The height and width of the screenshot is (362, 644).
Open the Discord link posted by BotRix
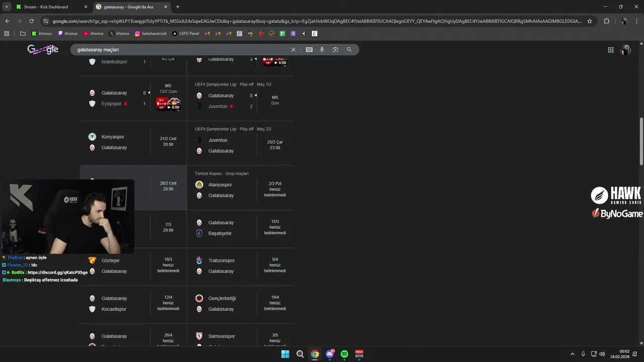[57, 273]
